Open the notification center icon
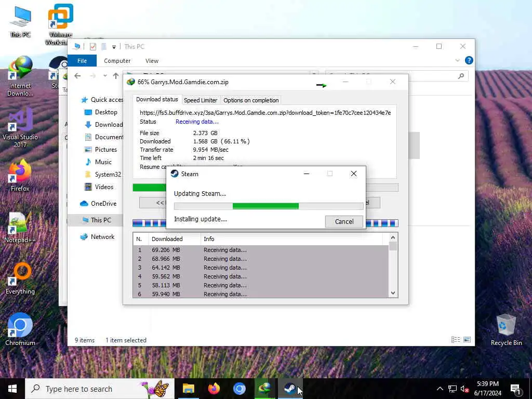This screenshot has width=532, height=399. 515,389
